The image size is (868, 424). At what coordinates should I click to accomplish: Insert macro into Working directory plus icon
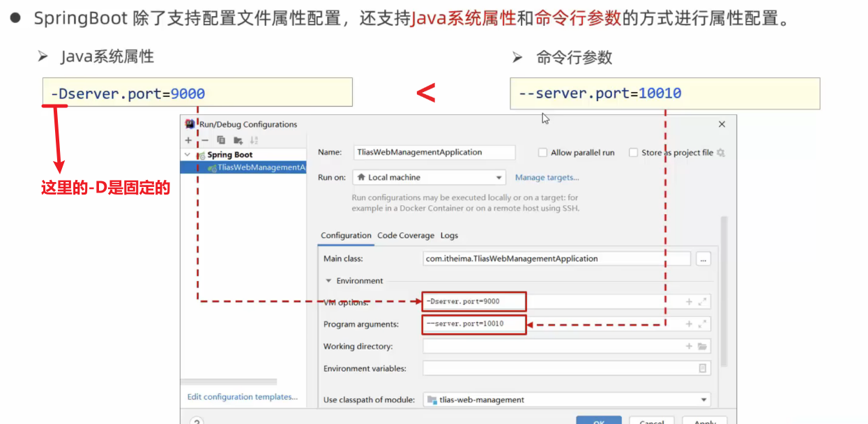(689, 347)
